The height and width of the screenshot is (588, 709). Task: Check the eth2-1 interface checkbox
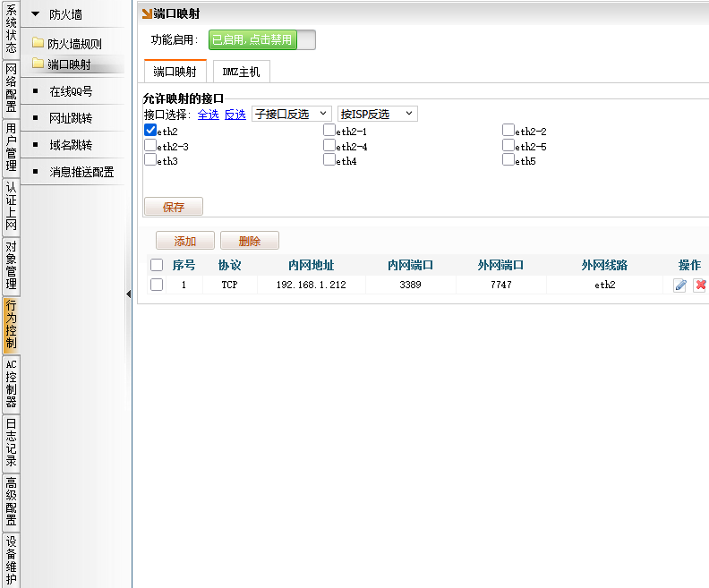click(329, 130)
